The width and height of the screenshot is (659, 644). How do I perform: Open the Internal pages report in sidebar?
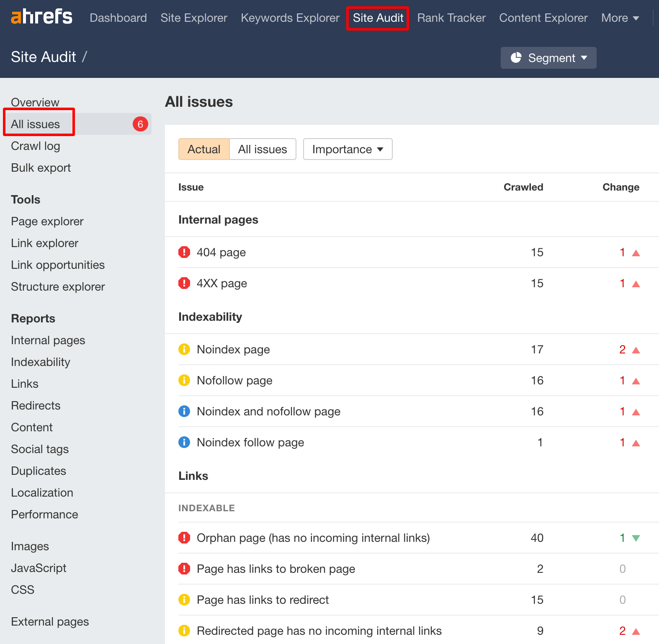48,340
